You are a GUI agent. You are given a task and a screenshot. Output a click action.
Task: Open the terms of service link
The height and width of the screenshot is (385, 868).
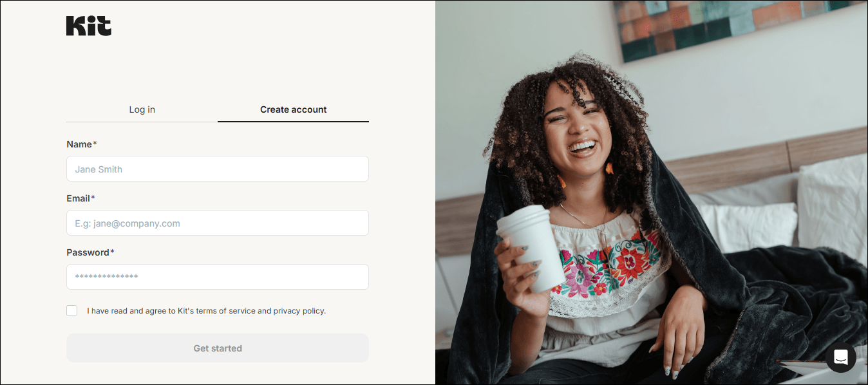coord(226,311)
